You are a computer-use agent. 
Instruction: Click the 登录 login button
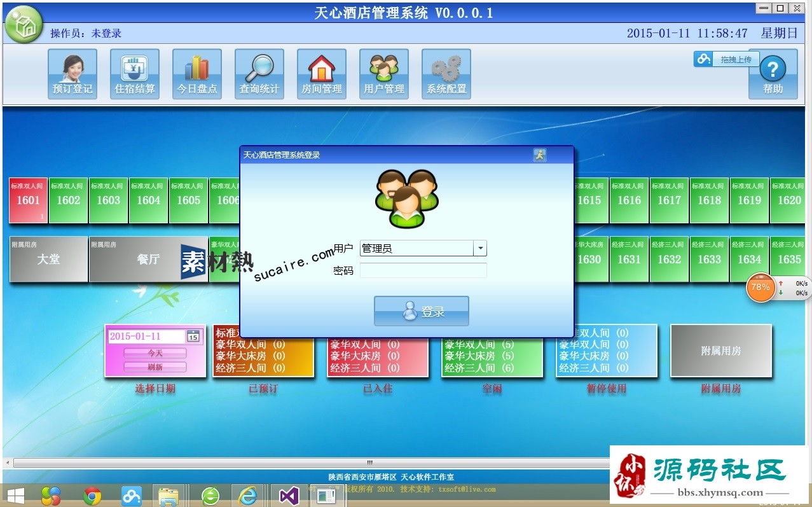coord(422,311)
